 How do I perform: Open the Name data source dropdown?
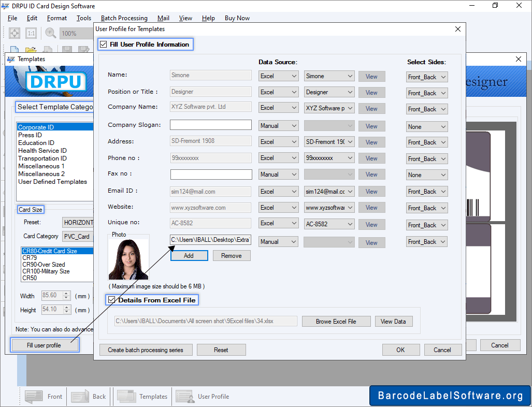279,76
